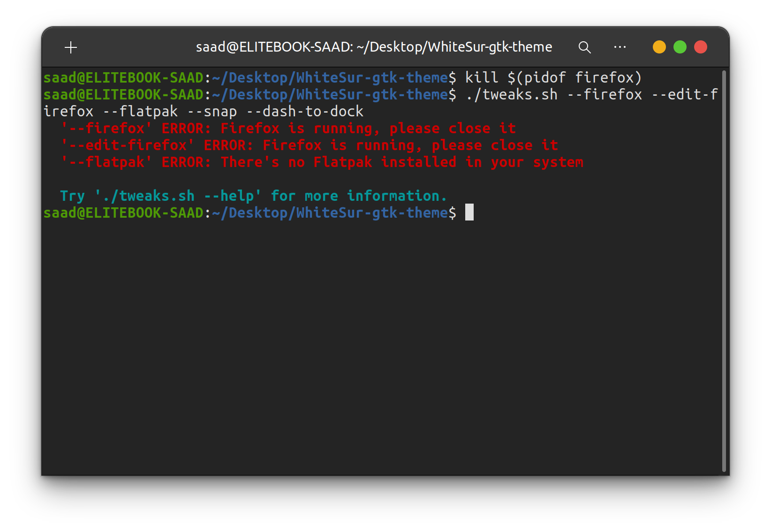Click the search magnifier in the title bar
This screenshot has width=771, height=532.
click(x=584, y=47)
